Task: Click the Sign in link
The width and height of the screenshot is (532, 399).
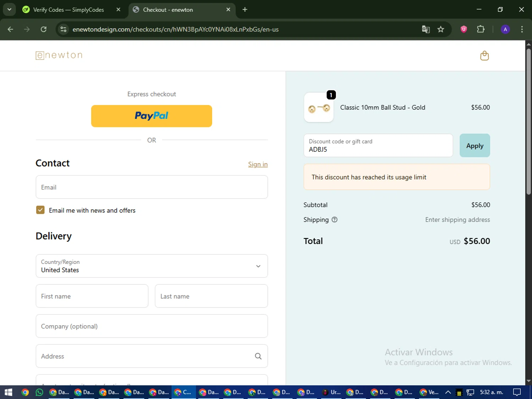Action: tap(257, 164)
